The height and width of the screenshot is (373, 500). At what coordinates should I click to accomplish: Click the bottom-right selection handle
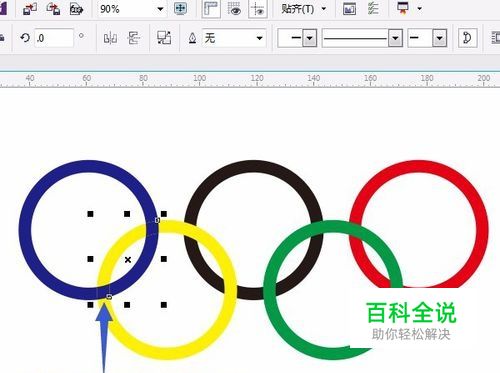[x=164, y=305]
